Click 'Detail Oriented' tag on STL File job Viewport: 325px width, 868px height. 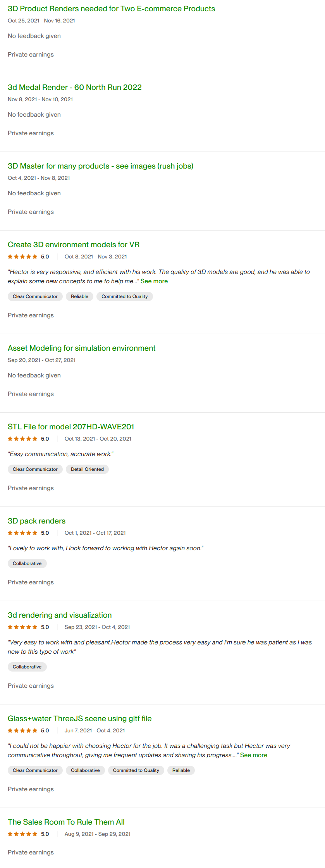[87, 469]
